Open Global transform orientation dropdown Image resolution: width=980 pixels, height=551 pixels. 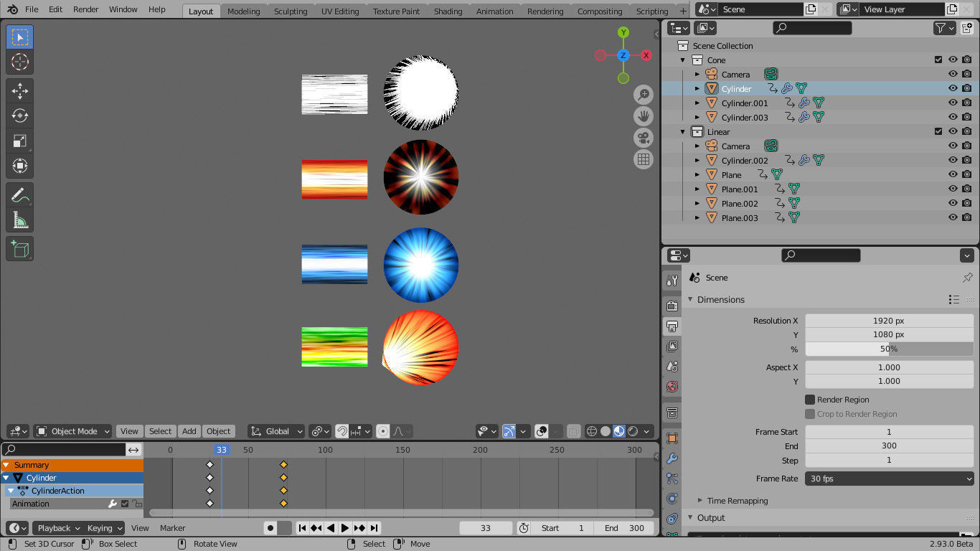coord(276,431)
